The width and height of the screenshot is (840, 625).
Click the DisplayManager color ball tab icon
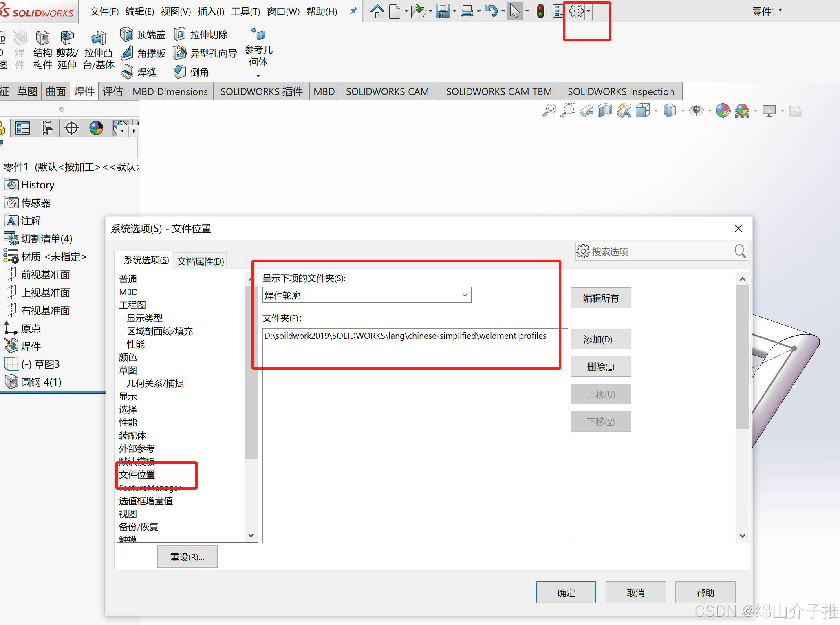(x=96, y=128)
